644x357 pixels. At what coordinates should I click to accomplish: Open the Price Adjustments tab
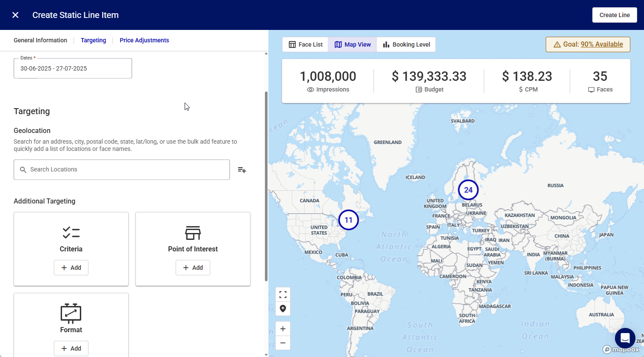coord(144,40)
